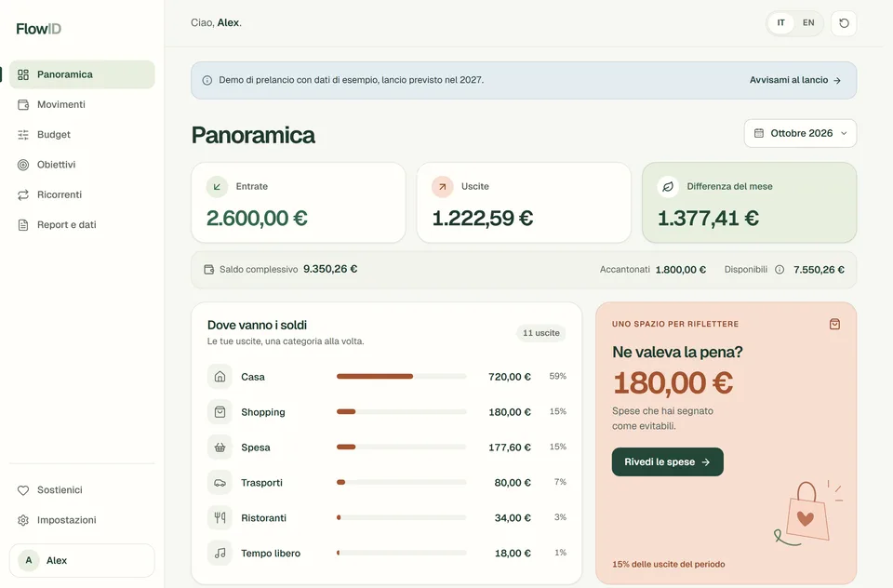The width and height of the screenshot is (893, 588).
Task: Open the Alex profile button
Action: [x=82, y=561]
